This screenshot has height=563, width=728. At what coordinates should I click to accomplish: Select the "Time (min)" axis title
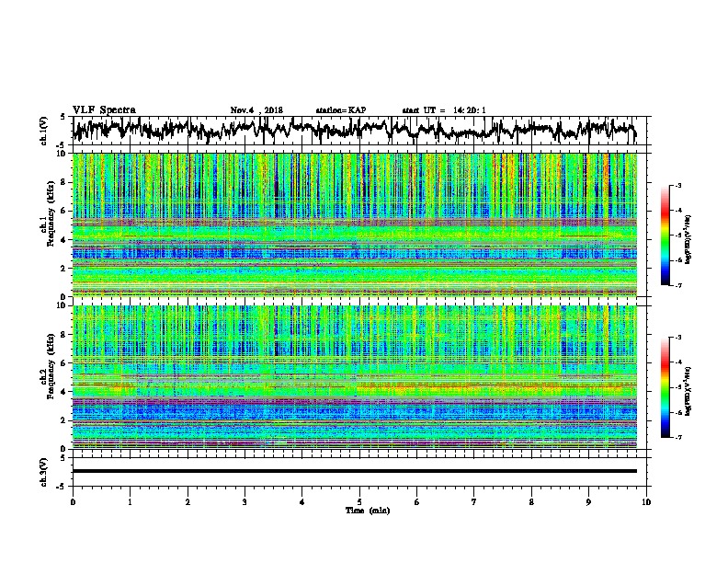(368, 511)
